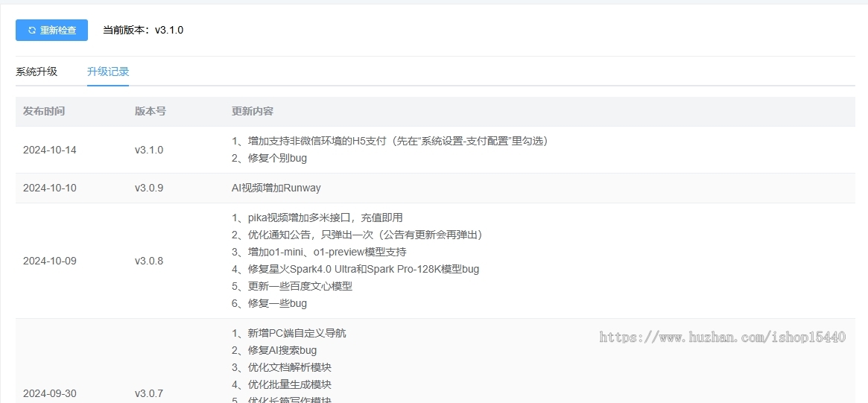Screen dimensions: 868x403
Task: Select date cell 2024-10-14
Action: 50,150
